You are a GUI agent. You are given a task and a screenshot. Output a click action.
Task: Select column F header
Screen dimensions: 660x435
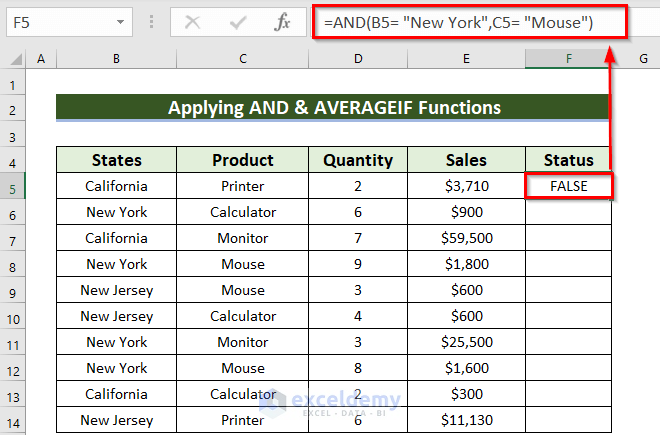click(568, 59)
